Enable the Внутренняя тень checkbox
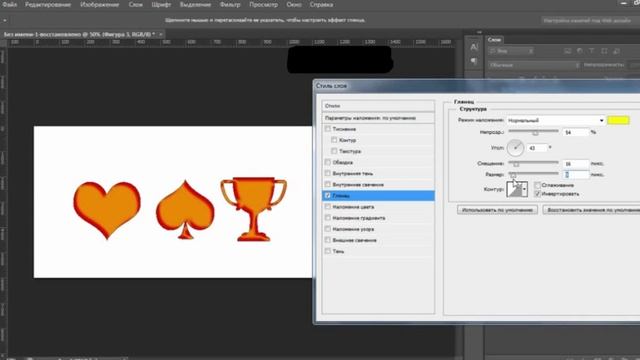This screenshot has width=640, height=360. [328, 173]
